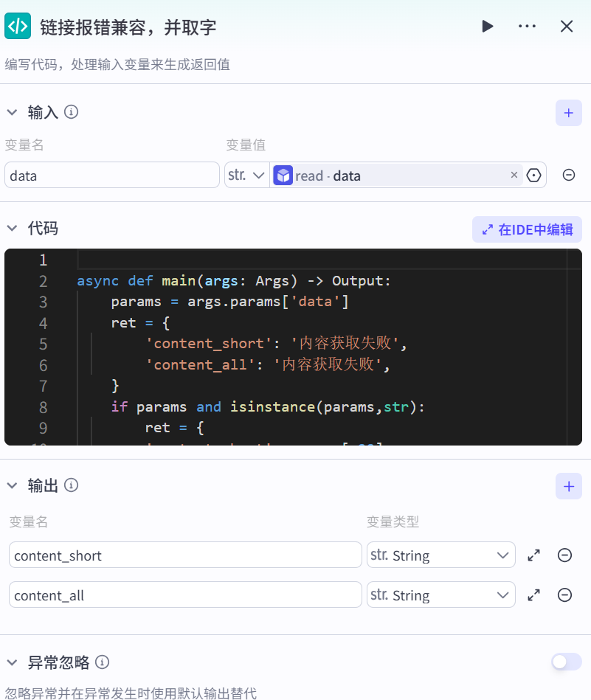Delete the content_all output variable
This screenshot has height=700, width=591.
565,595
